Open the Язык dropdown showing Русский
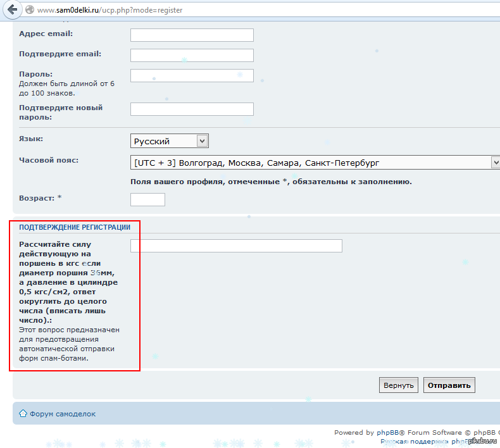 pyautogui.click(x=170, y=141)
